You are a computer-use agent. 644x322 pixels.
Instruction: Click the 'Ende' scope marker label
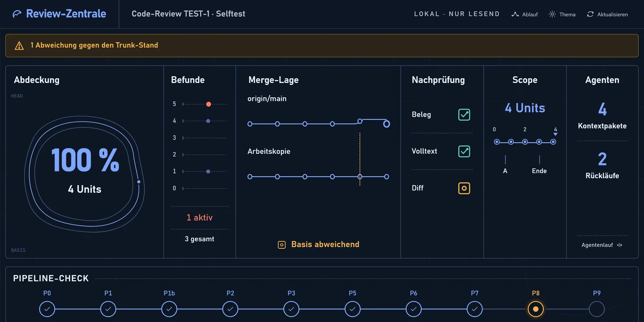(x=539, y=171)
